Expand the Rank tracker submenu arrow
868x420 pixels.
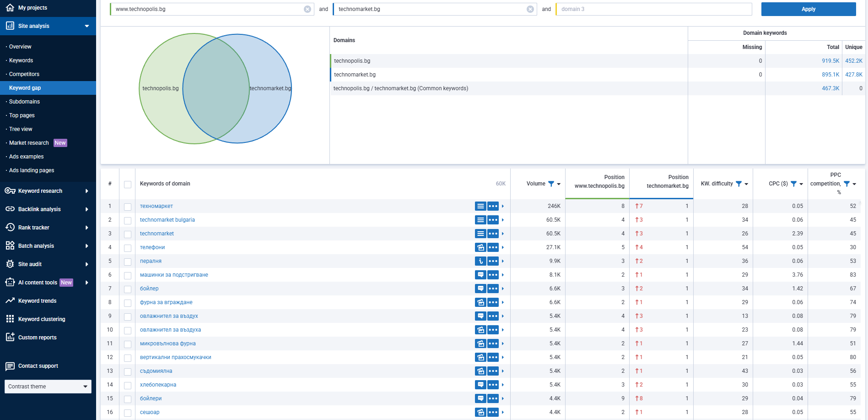click(x=87, y=228)
